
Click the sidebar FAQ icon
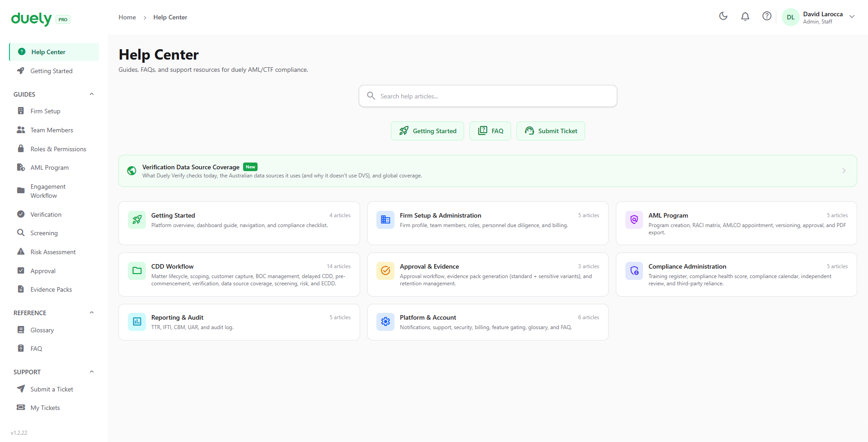(21, 348)
